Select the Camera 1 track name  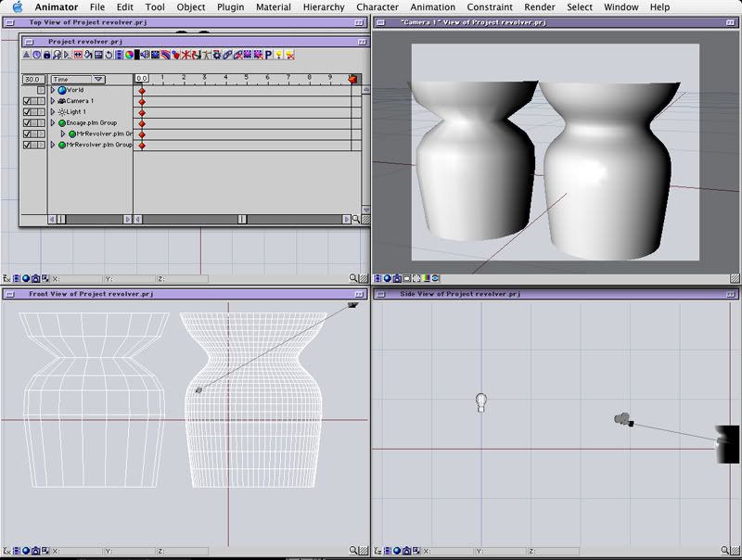[x=80, y=101]
